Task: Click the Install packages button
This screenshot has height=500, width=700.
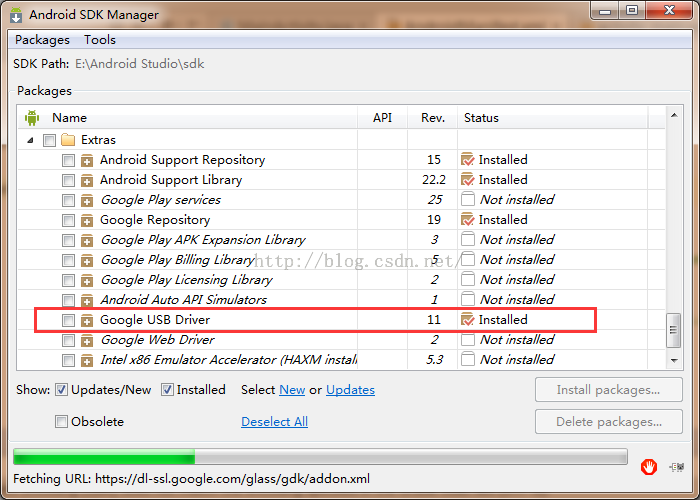Action: [608, 390]
